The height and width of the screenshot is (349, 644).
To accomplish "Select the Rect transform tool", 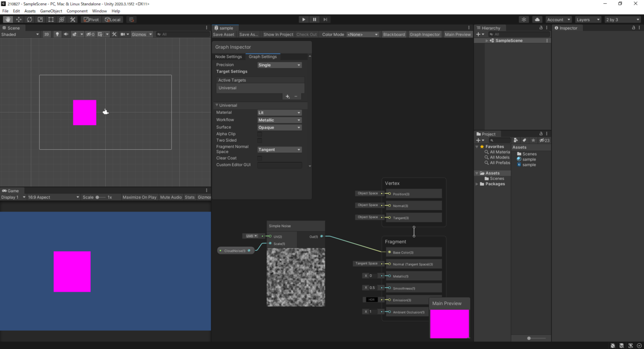I will point(51,19).
